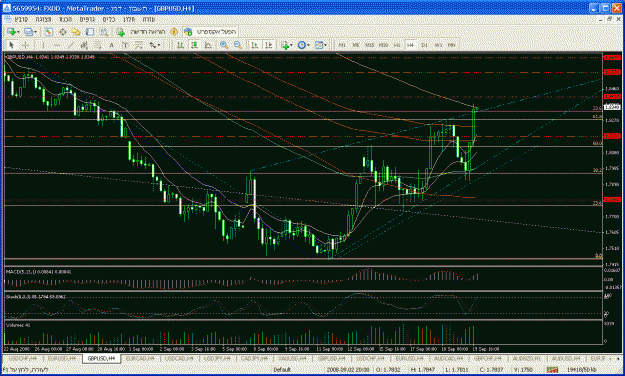Switch to the USDCAD,H4 chart tab
This screenshot has height=376, width=625.
point(179,358)
